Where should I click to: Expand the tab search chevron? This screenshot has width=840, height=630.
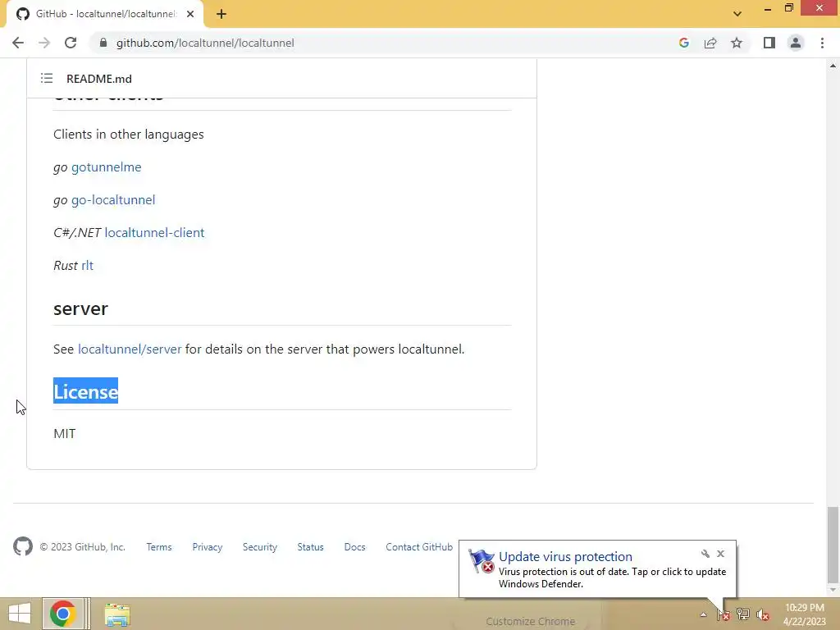point(737,14)
